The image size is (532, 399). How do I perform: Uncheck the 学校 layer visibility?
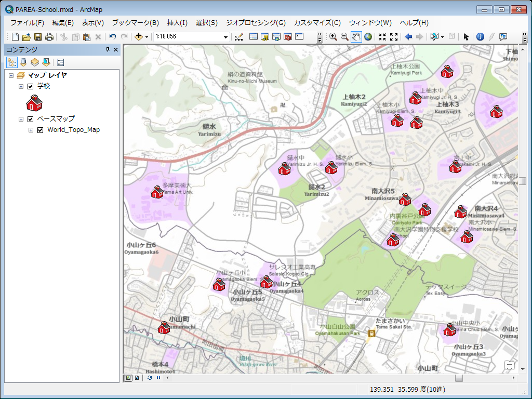click(31, 87)
